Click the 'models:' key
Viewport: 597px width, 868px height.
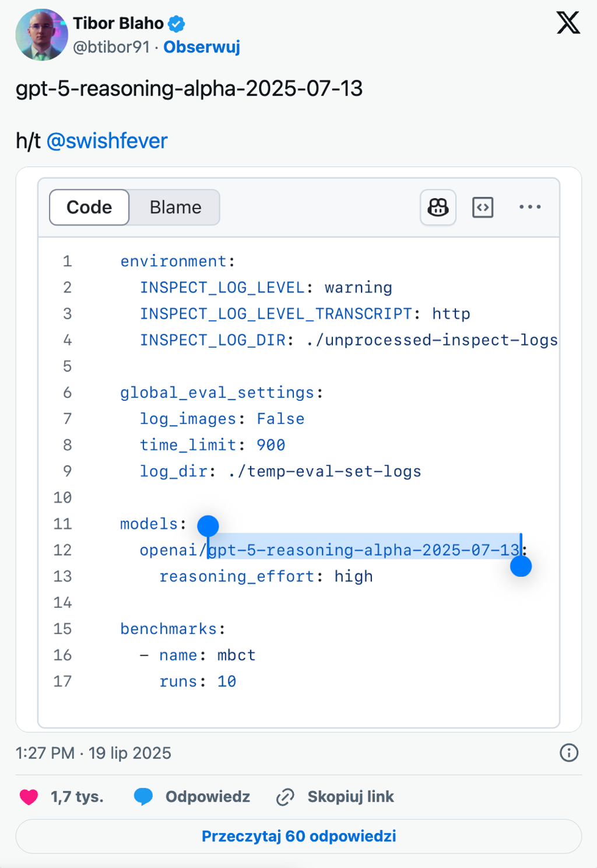pyautogui.click(x=153, y=524)
